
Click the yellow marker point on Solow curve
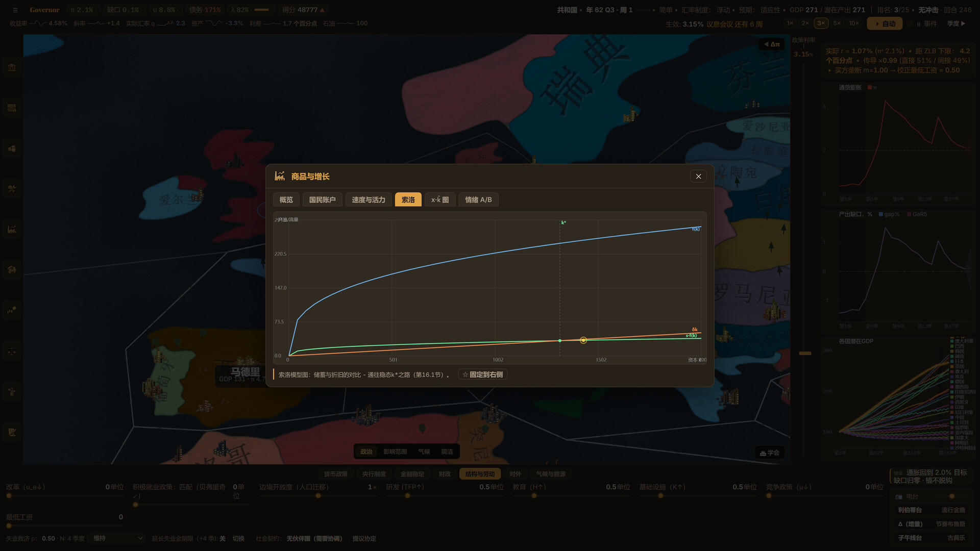583,340
